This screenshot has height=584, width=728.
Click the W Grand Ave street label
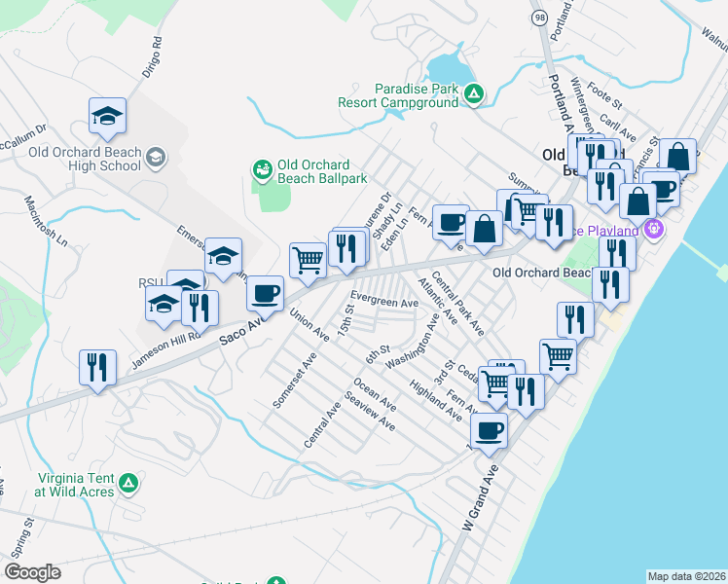tap(481, 497)
